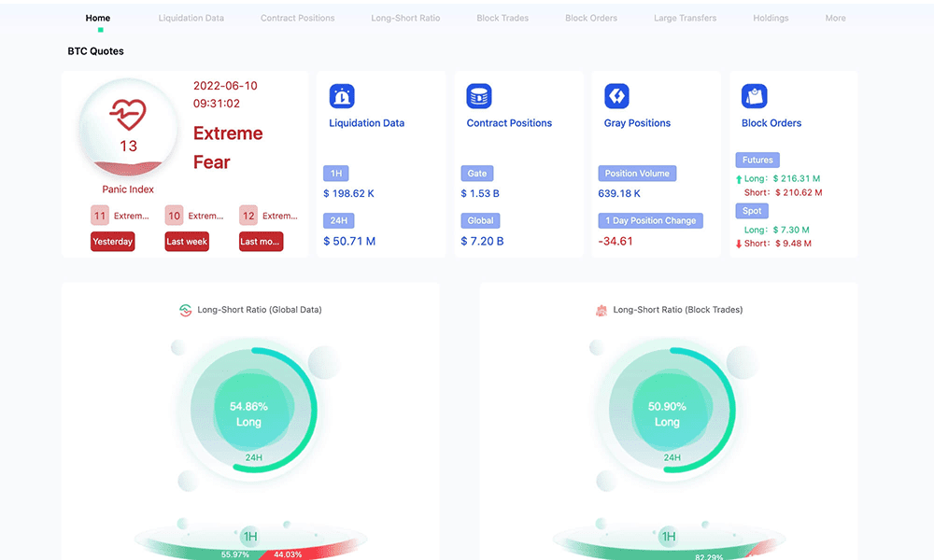Click the $ 1.53 B Gate value
The width and height of the screenshot is (934, 560).
480,193
